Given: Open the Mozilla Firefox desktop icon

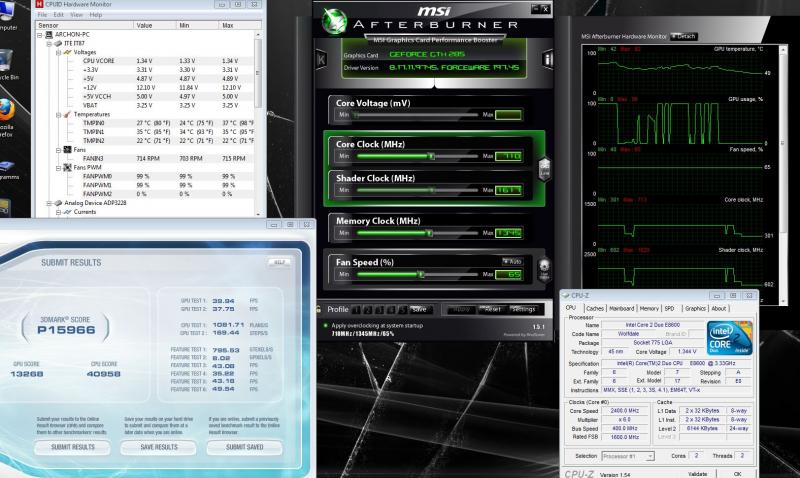Looking at the screenshot, I should click(7, 117).
